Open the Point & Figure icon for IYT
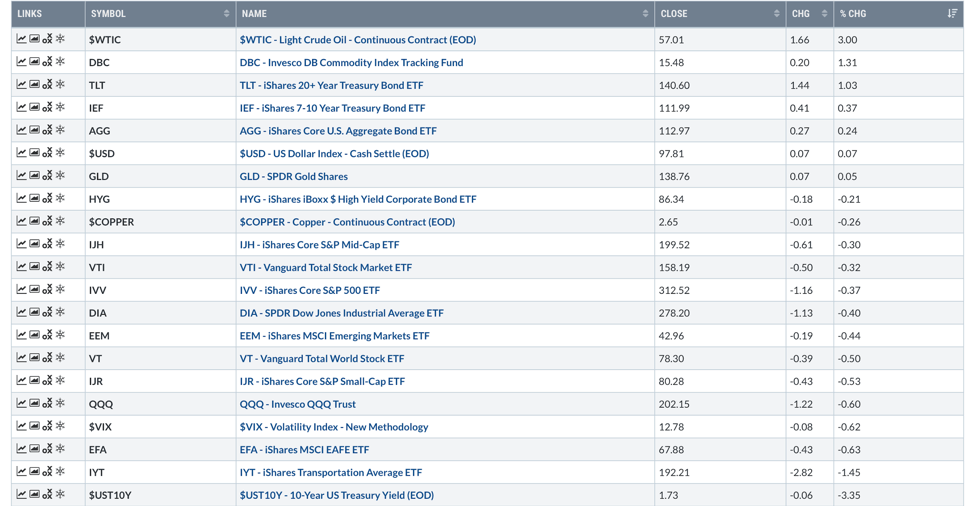974x506 pixels. click(x=47, y=472)
